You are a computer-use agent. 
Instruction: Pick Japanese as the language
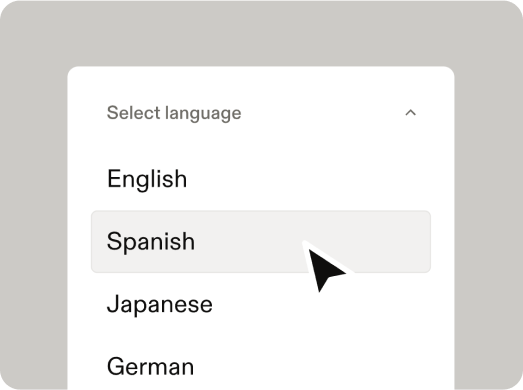(261, 304)
